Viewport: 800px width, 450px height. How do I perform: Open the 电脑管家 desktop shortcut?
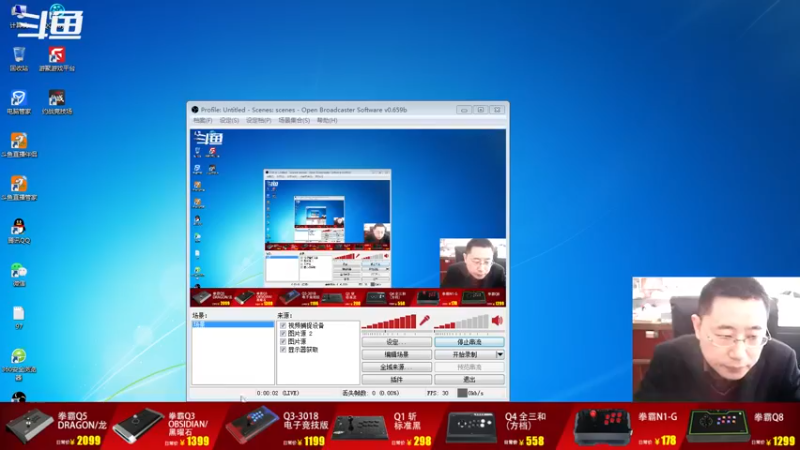[x=19, y=102]
